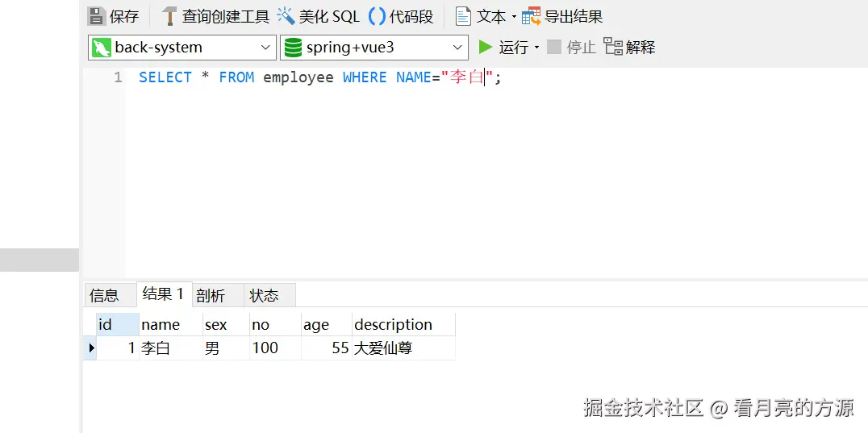Click the no column header
This screenshot has width=868, height=433.
275,324
